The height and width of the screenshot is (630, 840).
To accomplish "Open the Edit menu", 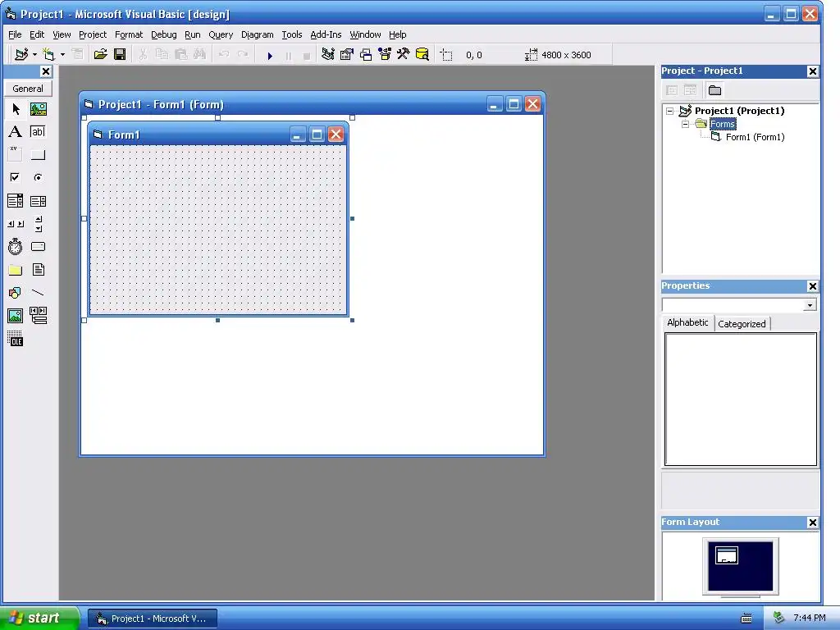I will pyautogui.click(x=37, y=34).
